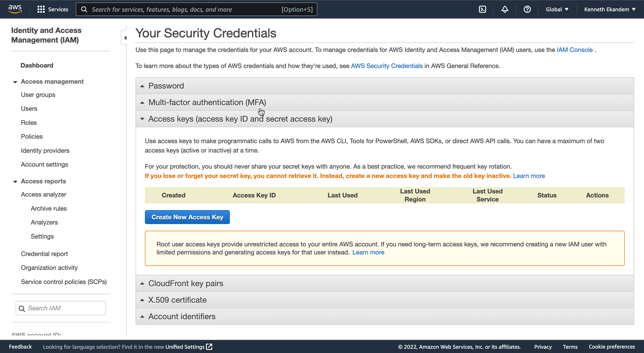
Task: Open the Policies page
Action: point(32,136)
